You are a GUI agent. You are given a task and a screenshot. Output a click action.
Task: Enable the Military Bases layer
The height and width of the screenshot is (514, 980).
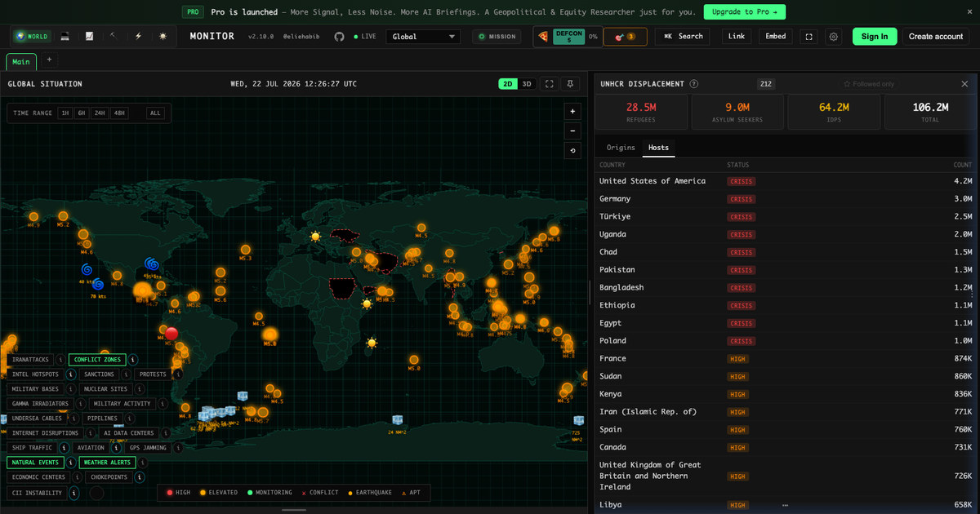tap(35, 389)
